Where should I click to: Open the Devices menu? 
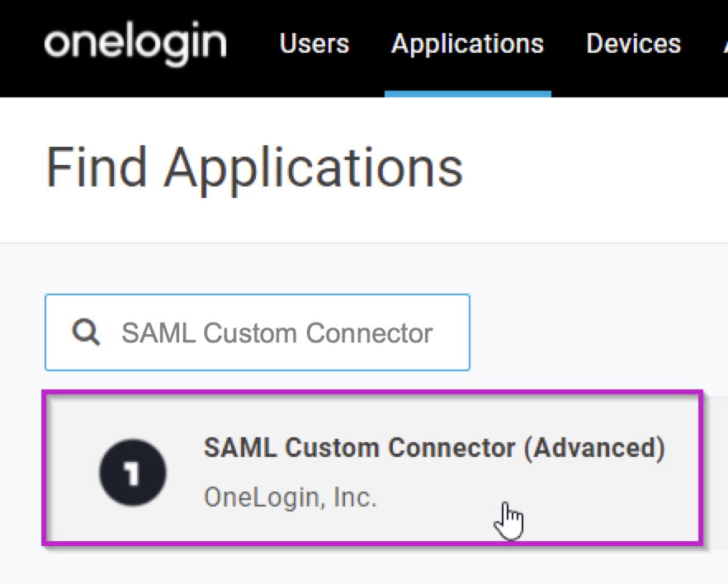point(633,44)
